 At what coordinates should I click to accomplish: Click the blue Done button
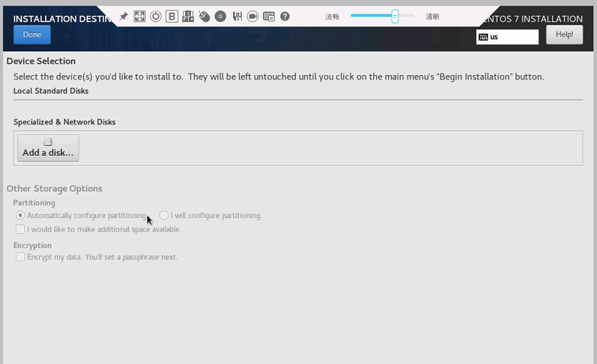[32, 34]
